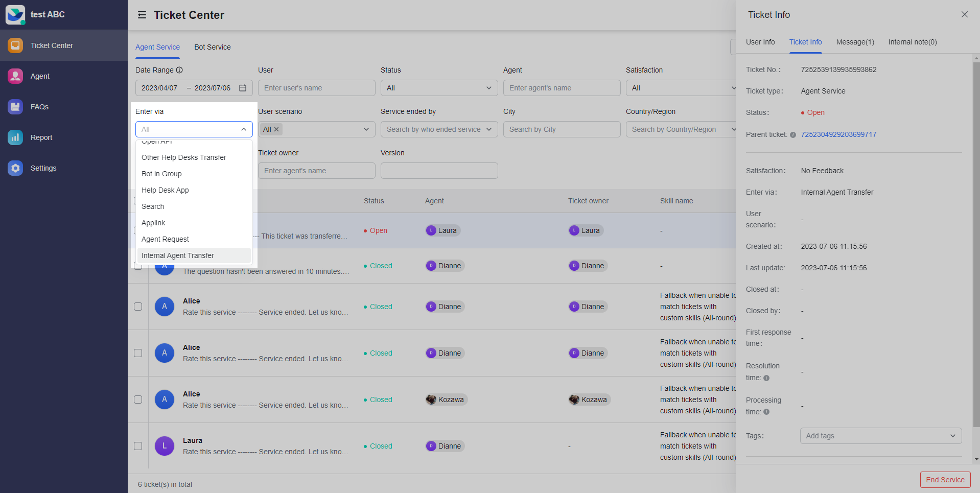Tick the checkbox for the first Alice closed ticket
The width and height of the screenshot is (980, 493).
click(138, 307)
